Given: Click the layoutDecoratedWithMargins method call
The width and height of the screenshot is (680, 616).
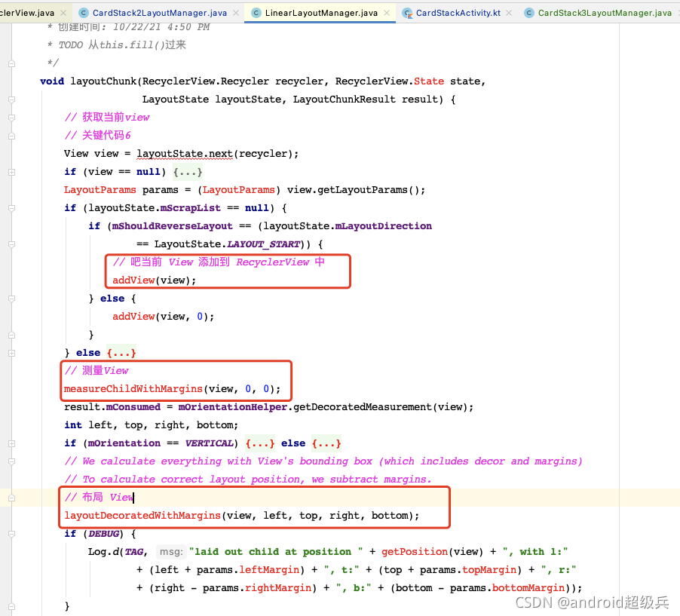Looking at the screenshot, I should 142,516.
